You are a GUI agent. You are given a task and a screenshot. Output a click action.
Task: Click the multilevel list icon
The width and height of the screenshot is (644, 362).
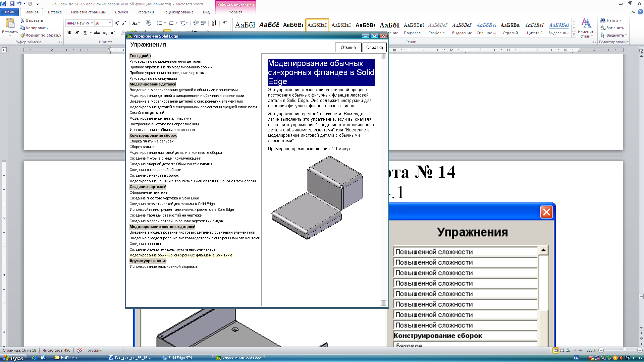[x=183, y=23]
